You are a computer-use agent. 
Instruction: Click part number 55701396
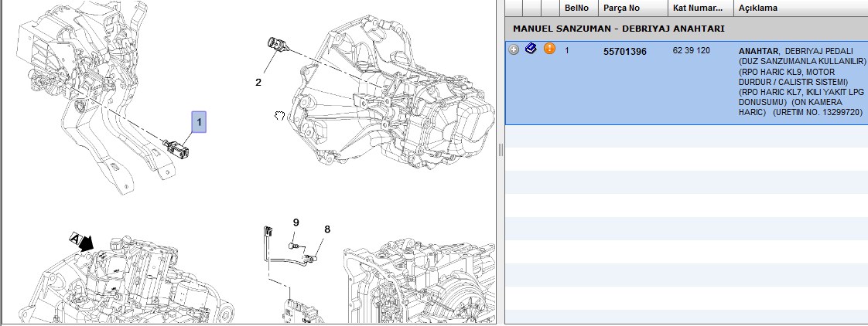tap(624, 52)
